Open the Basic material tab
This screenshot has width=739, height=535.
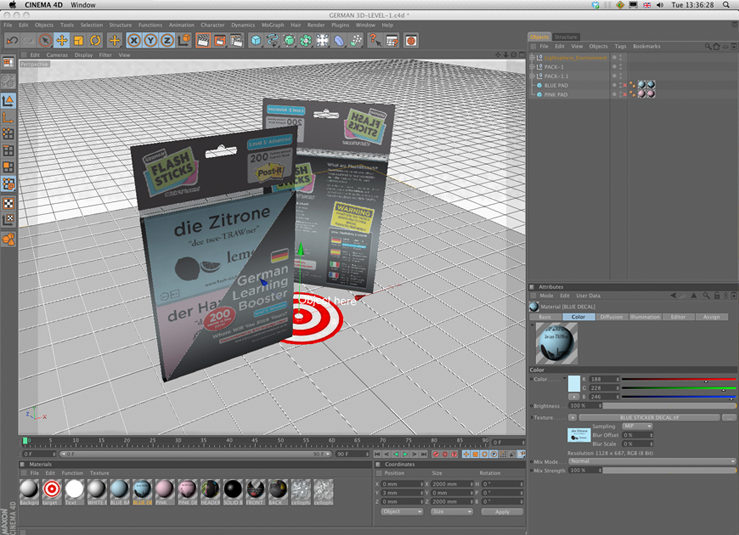pos(545,317)
